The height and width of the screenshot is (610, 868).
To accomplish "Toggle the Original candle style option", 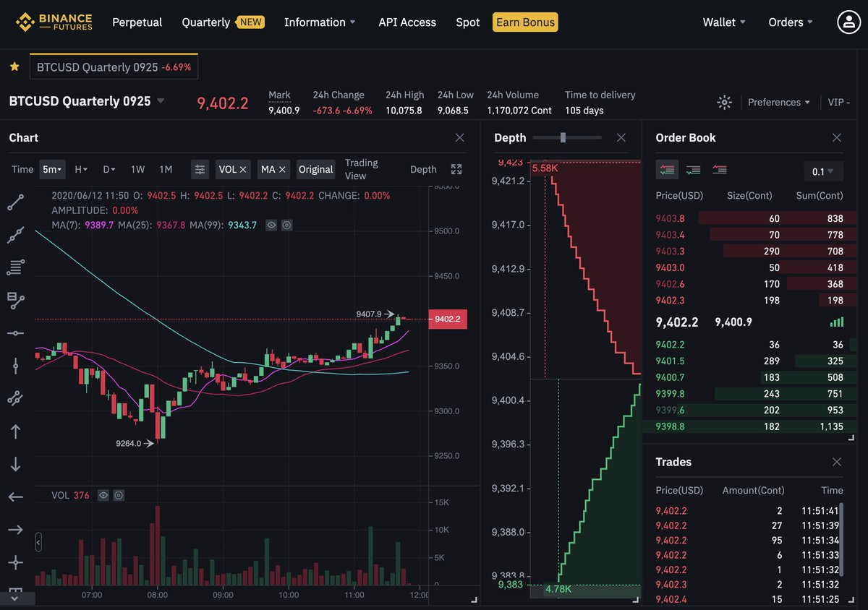I will [x=316, y=169].
